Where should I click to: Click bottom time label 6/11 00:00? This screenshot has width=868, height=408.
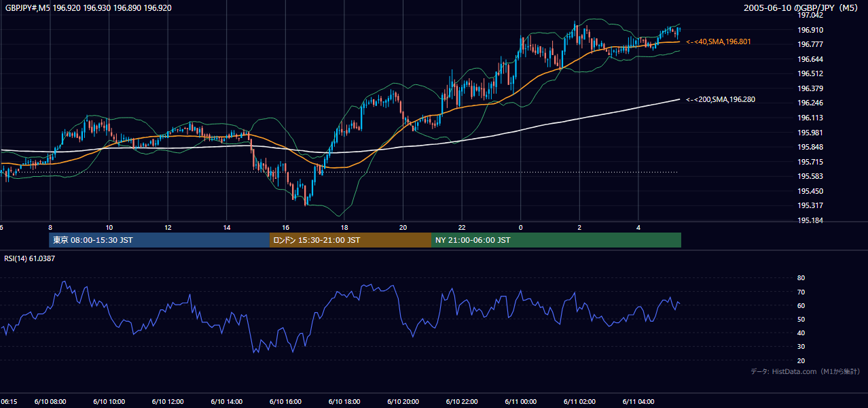click(521, 402)
